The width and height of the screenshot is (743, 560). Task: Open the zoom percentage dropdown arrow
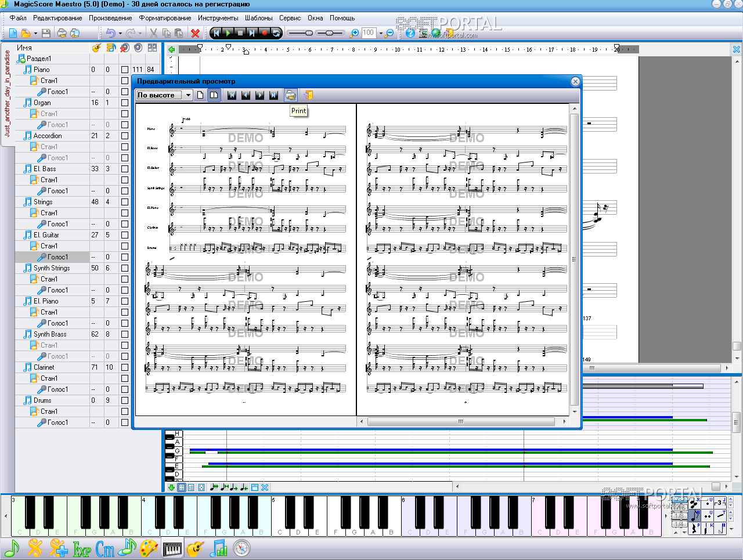381,34
